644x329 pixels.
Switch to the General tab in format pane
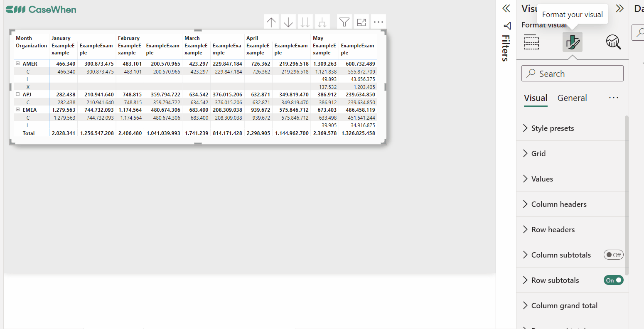click(572, 98)
